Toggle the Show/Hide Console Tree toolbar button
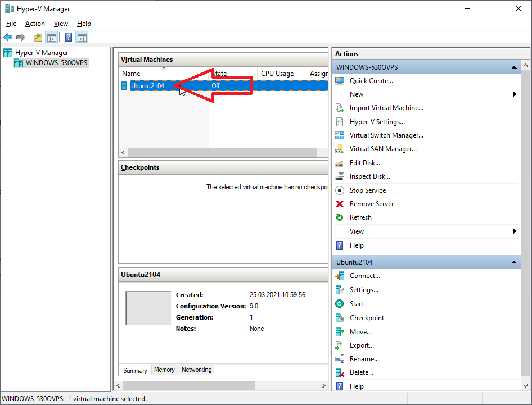Viewport: 532px width, 405px height. 52,38
